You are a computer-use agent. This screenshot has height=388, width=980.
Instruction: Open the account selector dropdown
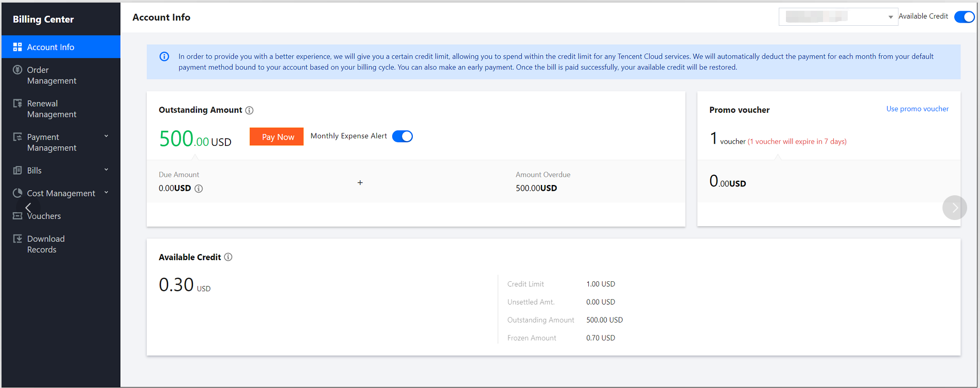(838, 17)
